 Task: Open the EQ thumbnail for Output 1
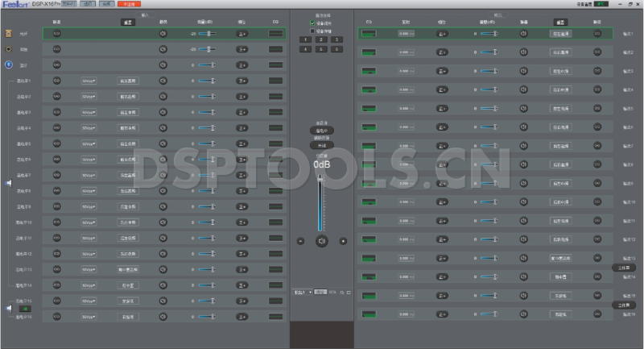point(369,34)
